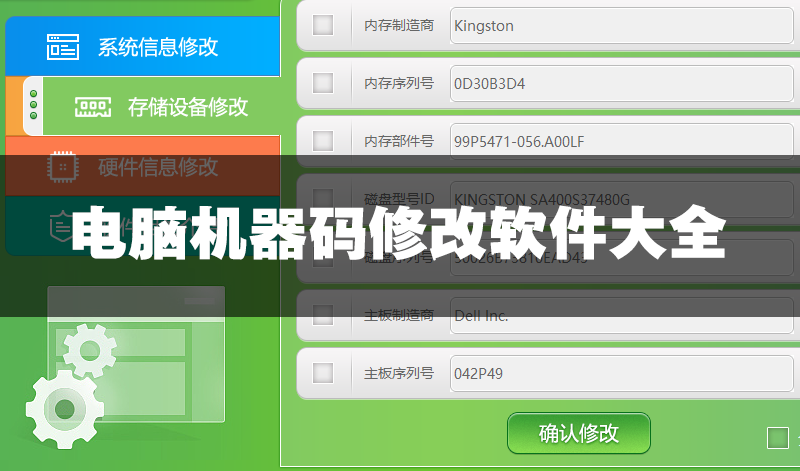Click the hardware chip icon
Screen dimensions: 800x471
(63, 166)
